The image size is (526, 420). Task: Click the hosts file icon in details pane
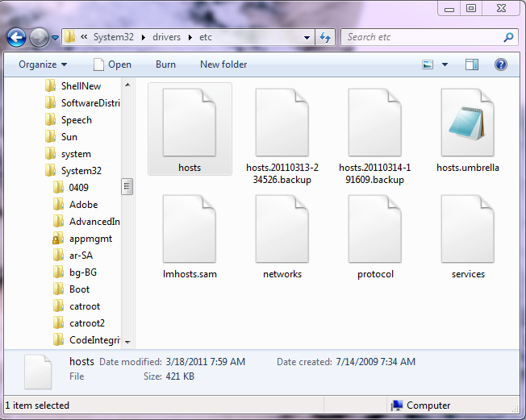38,372
